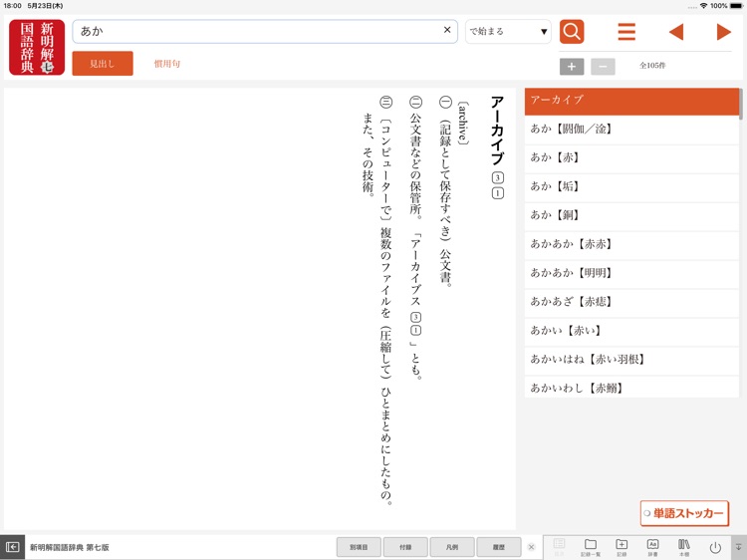The width and height of the screenshot is (747, 560).
Task: Tap the 18:00 clock in status bar
Action: click(x=12, y=6)
